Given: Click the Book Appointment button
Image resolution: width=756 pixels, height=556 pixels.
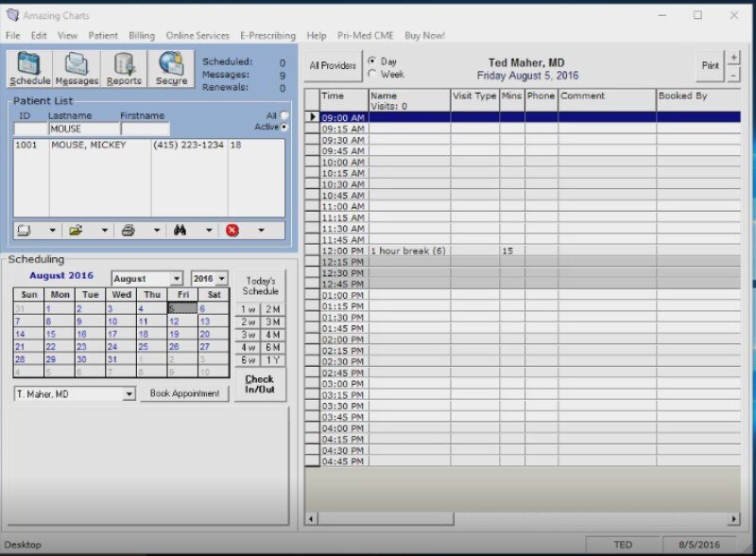Looking at the screenshot, I should click(x=184, y=393).
